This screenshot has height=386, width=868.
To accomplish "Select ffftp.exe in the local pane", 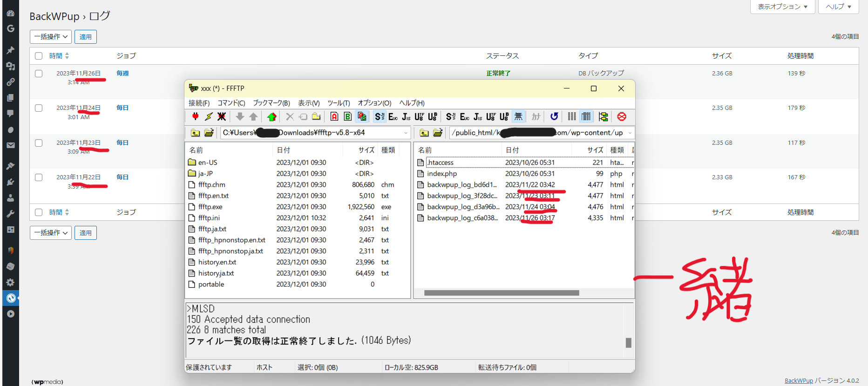I will [210, 207].
